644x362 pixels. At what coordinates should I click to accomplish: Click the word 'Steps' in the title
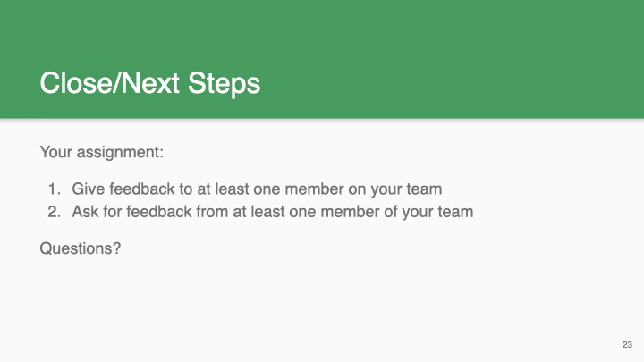tap(224, 83)
